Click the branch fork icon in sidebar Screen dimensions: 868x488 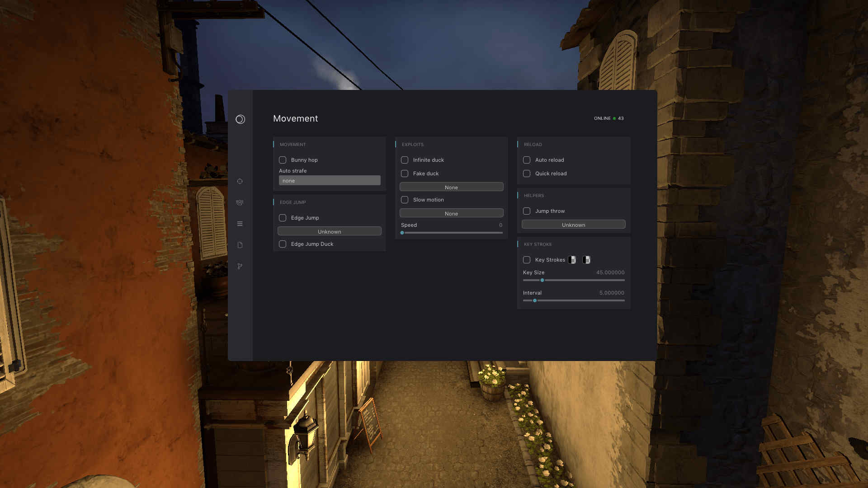pos(240,266)
